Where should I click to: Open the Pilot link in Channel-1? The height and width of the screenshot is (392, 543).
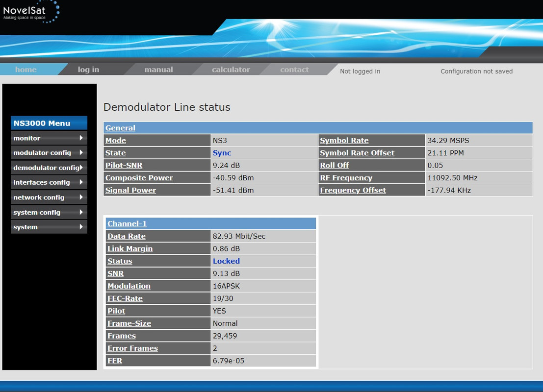coord(116,311)
